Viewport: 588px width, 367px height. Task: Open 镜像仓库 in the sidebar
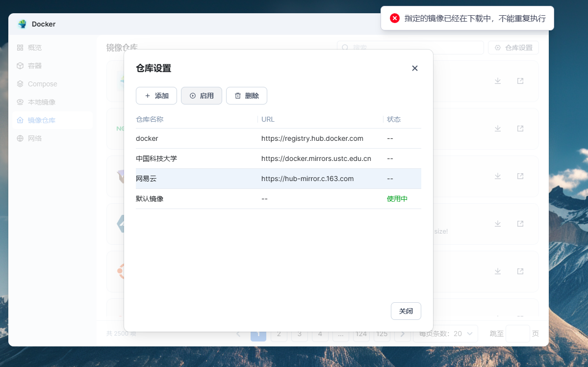52,120
